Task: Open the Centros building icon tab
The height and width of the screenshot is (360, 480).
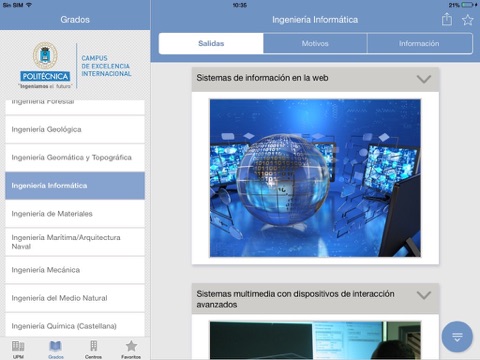Action: pos(93,349)
